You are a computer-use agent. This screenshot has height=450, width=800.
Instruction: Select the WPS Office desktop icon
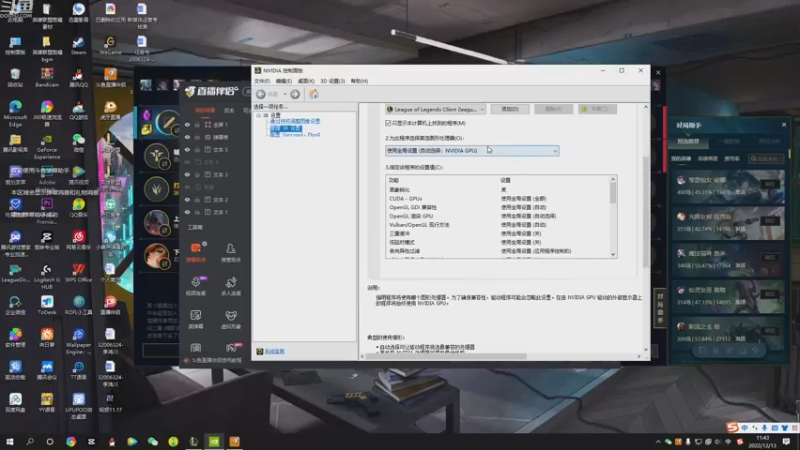pyautogui.click(x=78, y=273)
